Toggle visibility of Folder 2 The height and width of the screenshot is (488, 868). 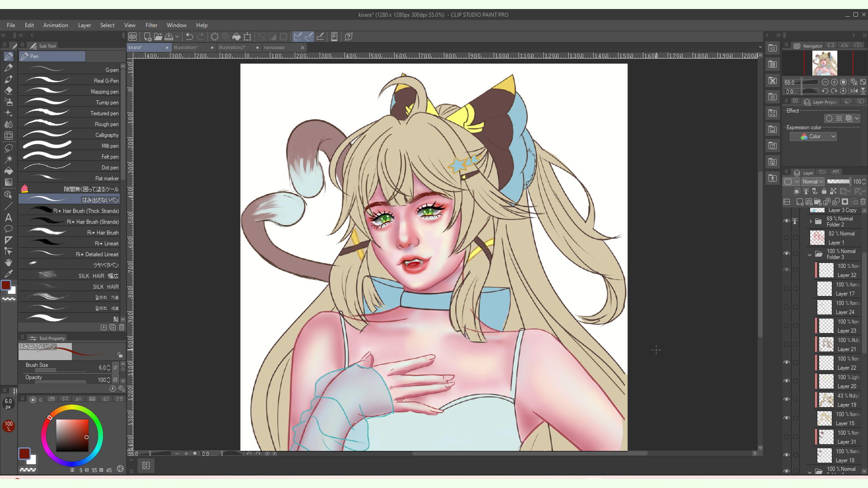tap(787, 221)
